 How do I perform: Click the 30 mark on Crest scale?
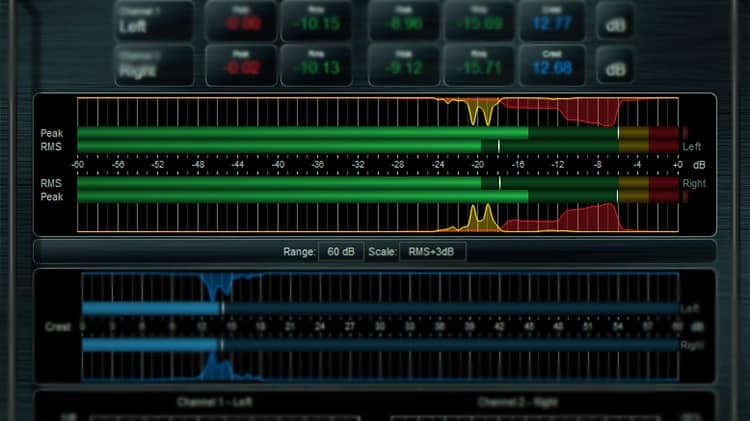380,326
